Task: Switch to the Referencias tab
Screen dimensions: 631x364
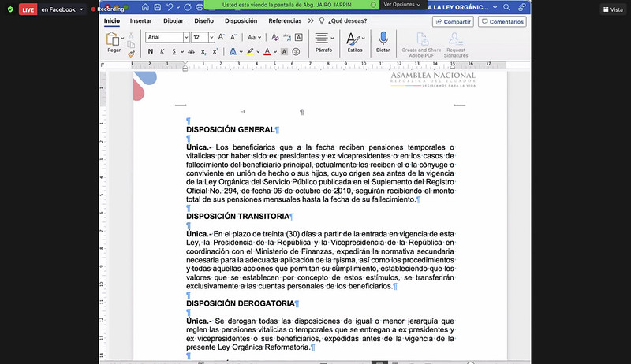Action: 285,21
